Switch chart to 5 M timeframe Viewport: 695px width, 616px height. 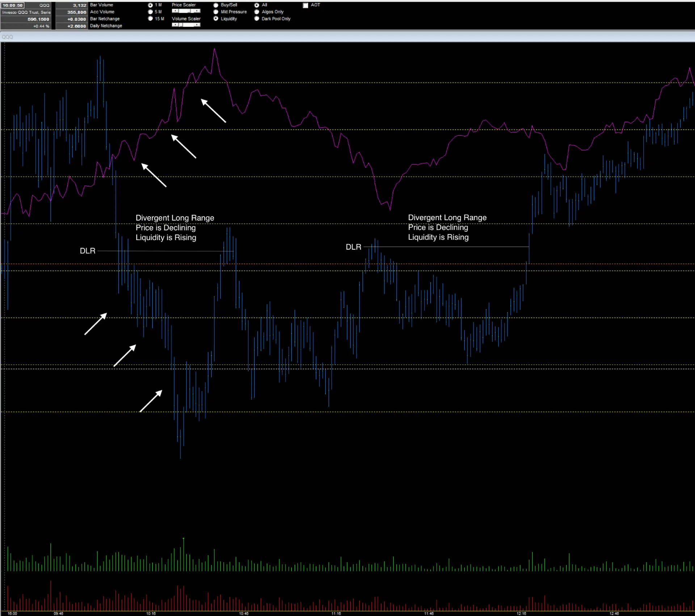coord(150,12)
